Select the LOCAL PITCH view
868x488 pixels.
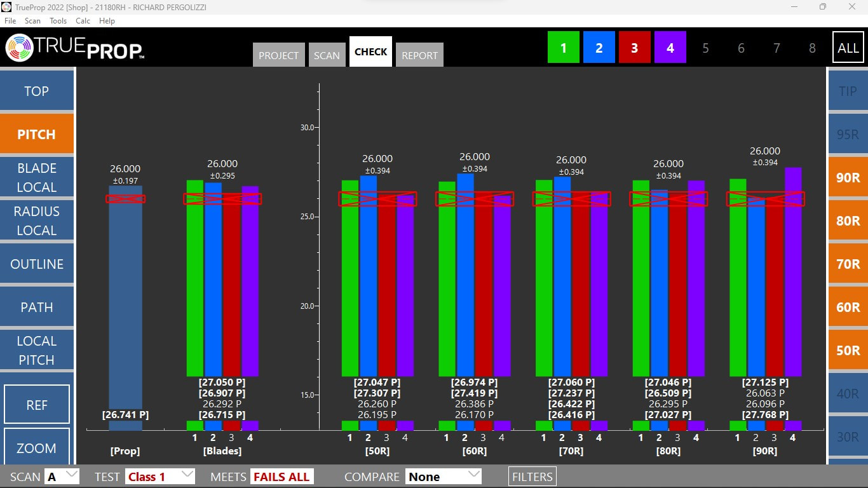pyautogui.click(x=37, y=350)
